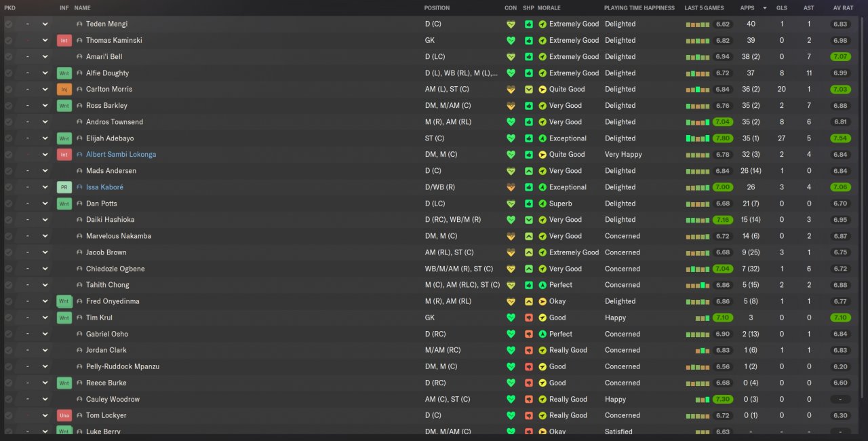Toggle the pick circle for Daiki Hashioka
This screenshot has width=868, height=441.
pos(8,219)
